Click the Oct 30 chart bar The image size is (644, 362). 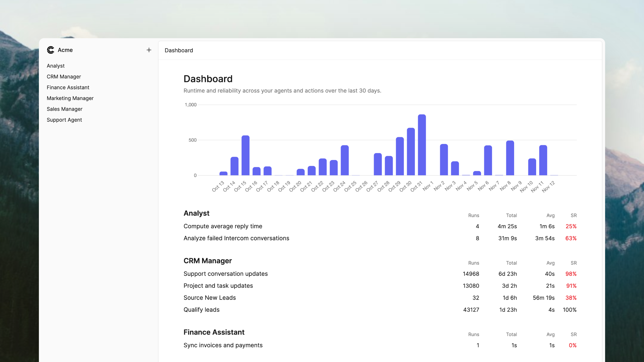click(x=411, y=152)
